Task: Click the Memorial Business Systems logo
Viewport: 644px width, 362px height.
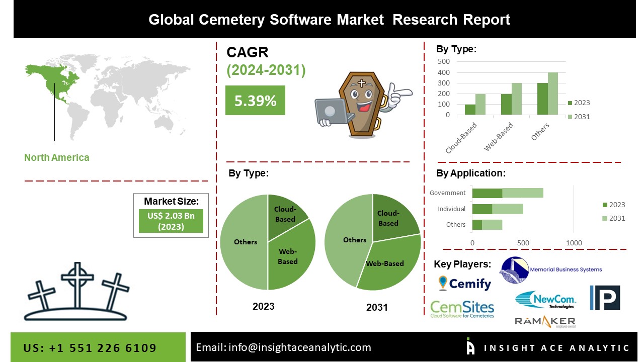Action: click(550, 270)
